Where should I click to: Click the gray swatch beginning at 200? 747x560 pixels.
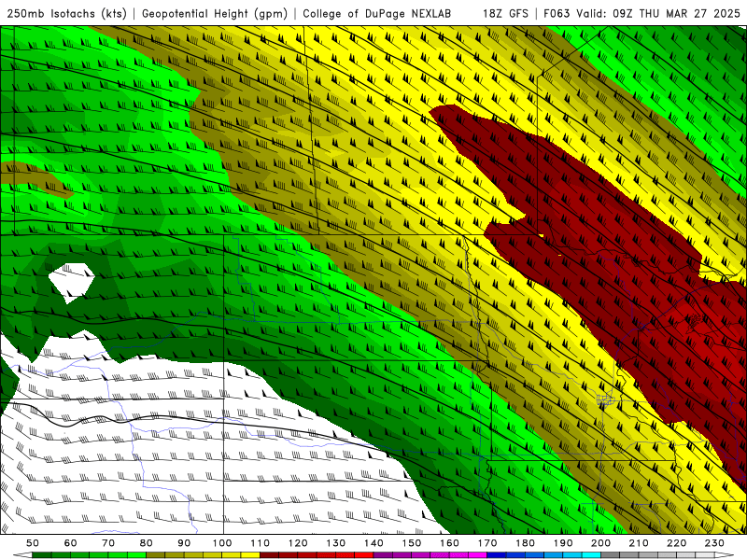(611, 555)
